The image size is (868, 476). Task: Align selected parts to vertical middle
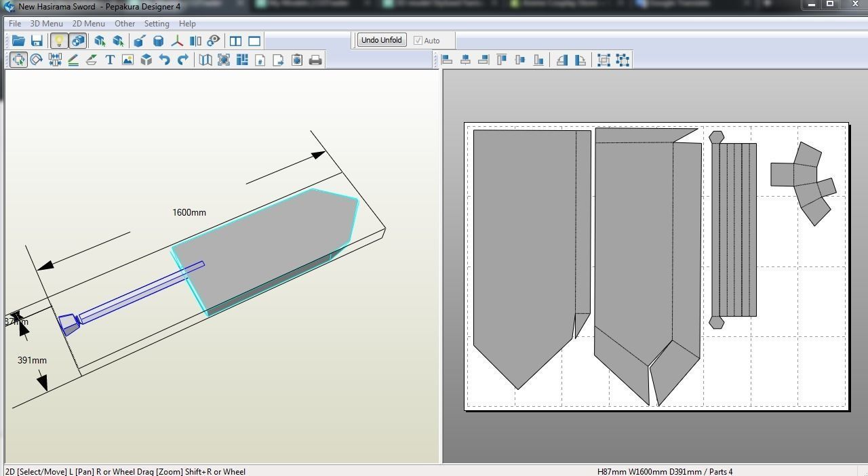(520, 60)
